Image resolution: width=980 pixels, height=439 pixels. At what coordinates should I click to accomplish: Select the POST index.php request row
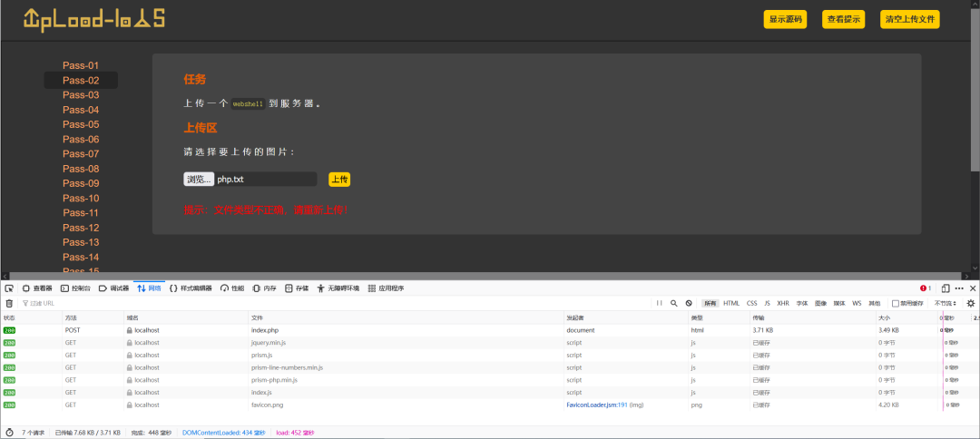point(272,330)
